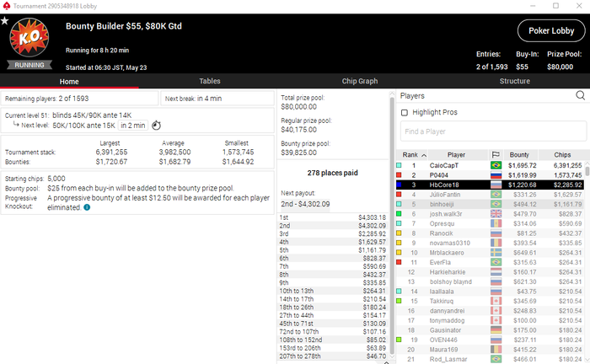
Task: Select player dannyandrei in the list
Action: tap(491, 311)
